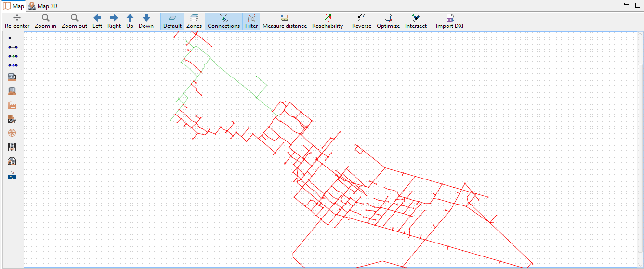
Task: Pan the map Right
Action: tap(114, 22)
